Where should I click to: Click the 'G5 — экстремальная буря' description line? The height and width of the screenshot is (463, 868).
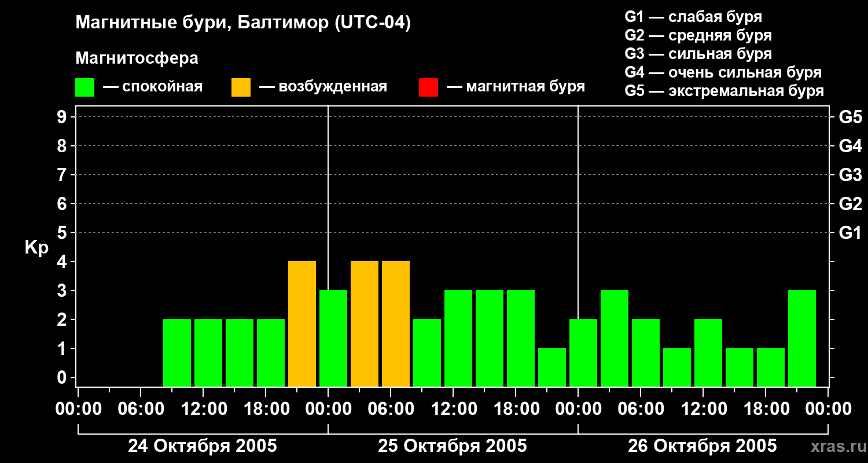pyautogui.click(x=724, y=91)
